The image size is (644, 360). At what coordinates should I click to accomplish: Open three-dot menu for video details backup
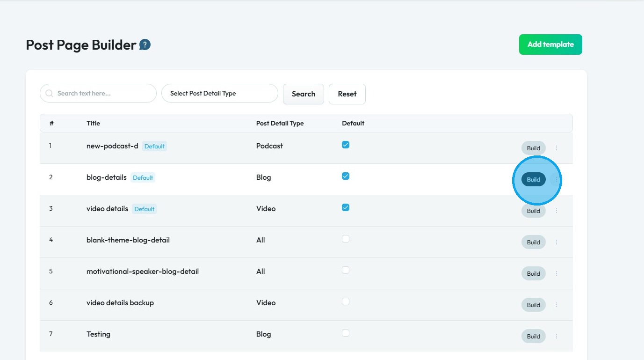click(x=557, y=305)
